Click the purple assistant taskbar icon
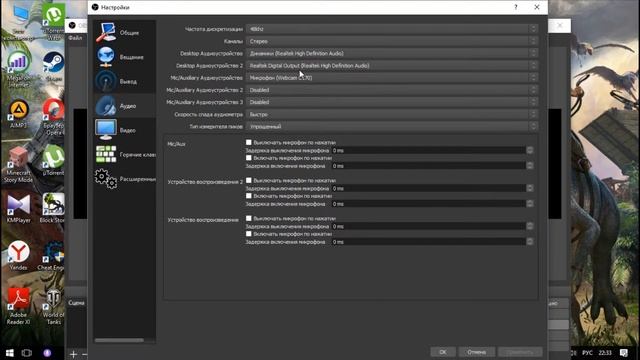Image resolution: width=640 pixels, height=360 pixels. point(47,353)
